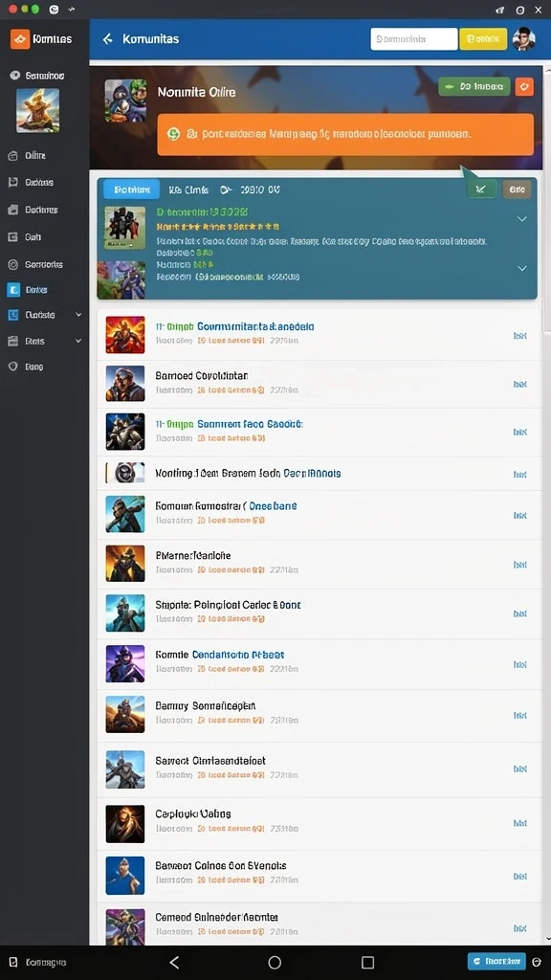Click inside the header search field
551x980 pixels.
(x=413, y=38)
